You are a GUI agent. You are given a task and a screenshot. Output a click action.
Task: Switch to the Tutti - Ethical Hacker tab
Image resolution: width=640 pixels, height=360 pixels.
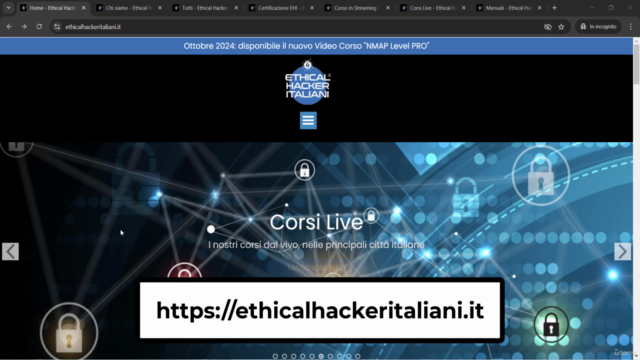pos(205,8)
